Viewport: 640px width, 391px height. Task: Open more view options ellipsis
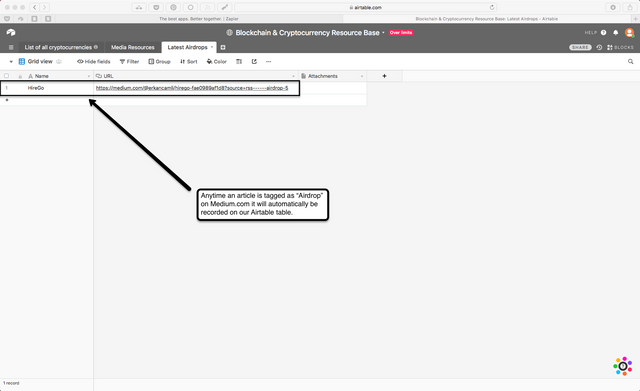(x=269, y=62)
